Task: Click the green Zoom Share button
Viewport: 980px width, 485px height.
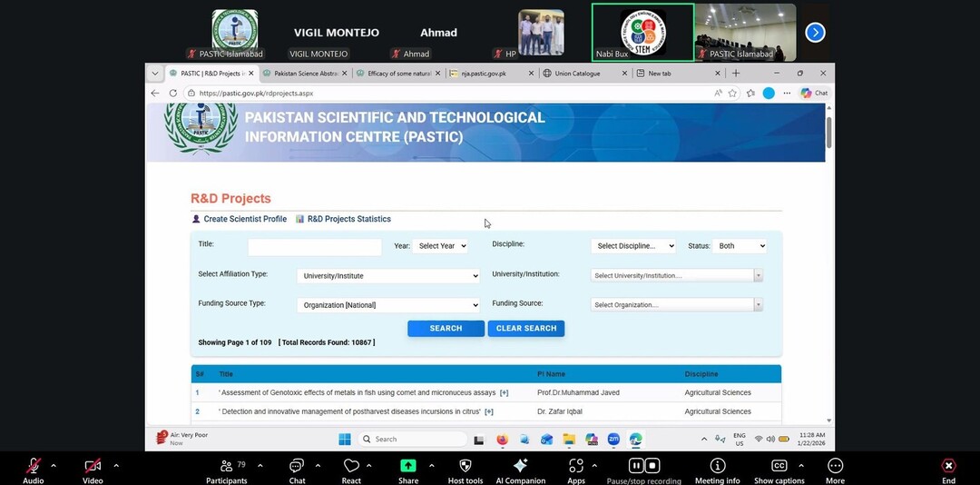Action: pos(408,466)
